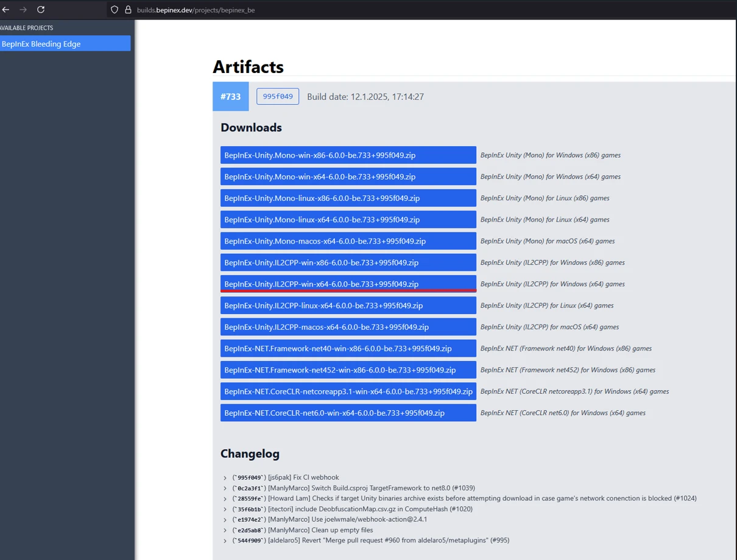Click description 'BepInEx NET (CoreCLR netcoreapp3.1) for Windows (x64) games'

coord(574,391)
